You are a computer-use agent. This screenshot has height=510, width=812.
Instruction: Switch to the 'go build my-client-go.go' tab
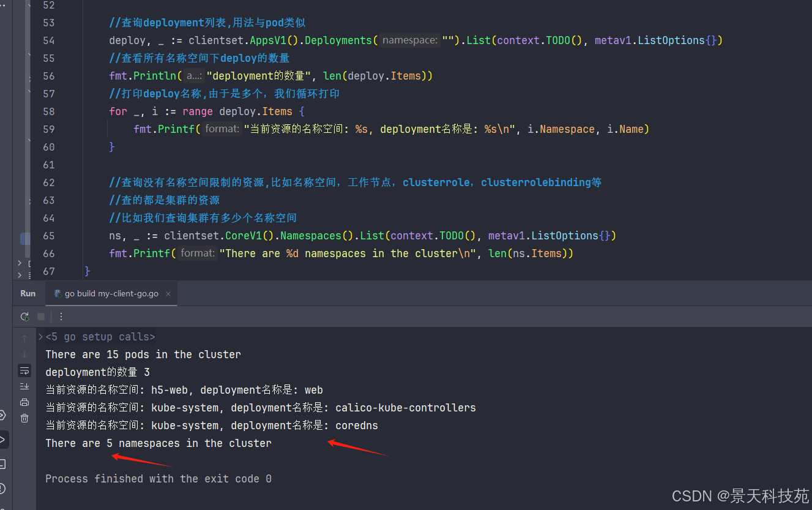111,294
